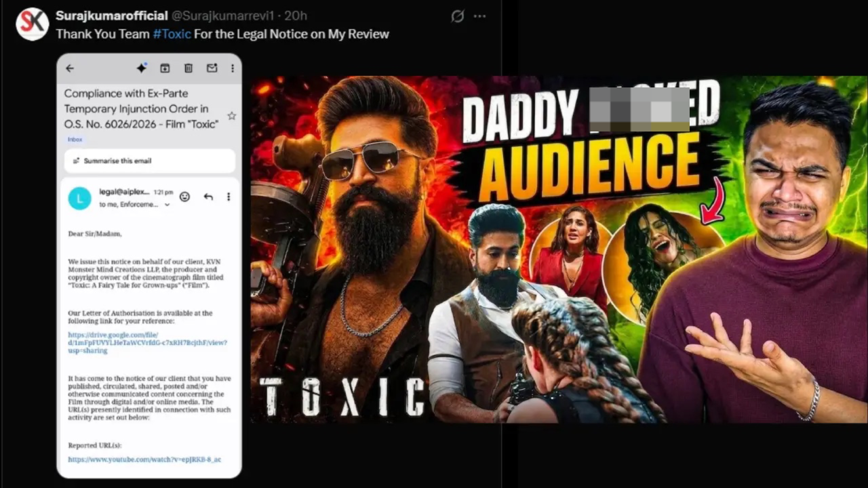The width and height of the screenshot is (868, 488).
Task: Open the email toolbar three-dot overflow menu
Action: [232, 68]
